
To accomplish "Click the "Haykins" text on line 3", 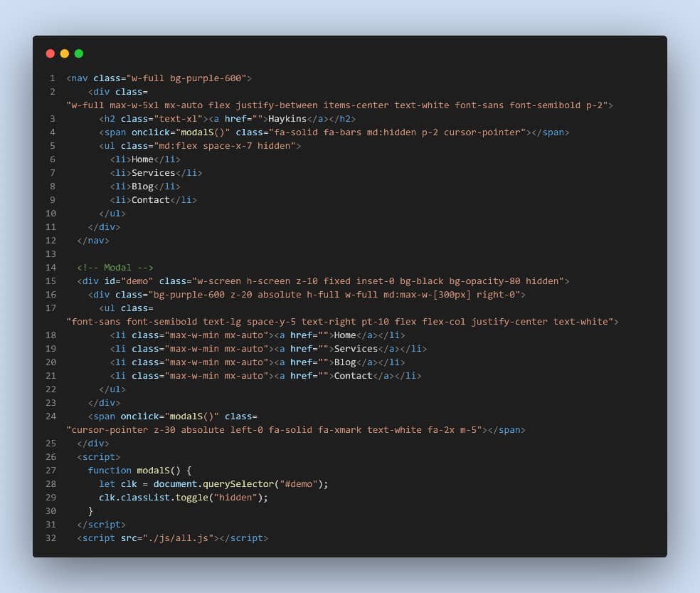I will tap(287, 119).
